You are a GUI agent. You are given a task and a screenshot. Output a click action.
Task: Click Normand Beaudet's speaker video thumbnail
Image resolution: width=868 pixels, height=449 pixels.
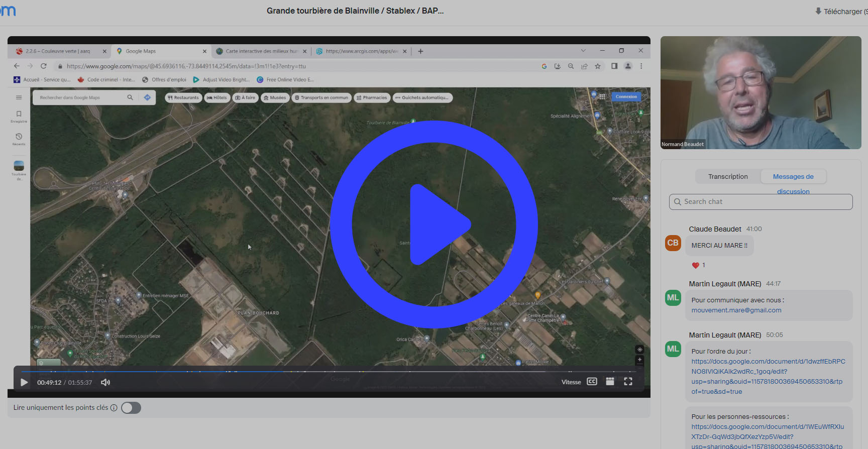click(761, 92)
